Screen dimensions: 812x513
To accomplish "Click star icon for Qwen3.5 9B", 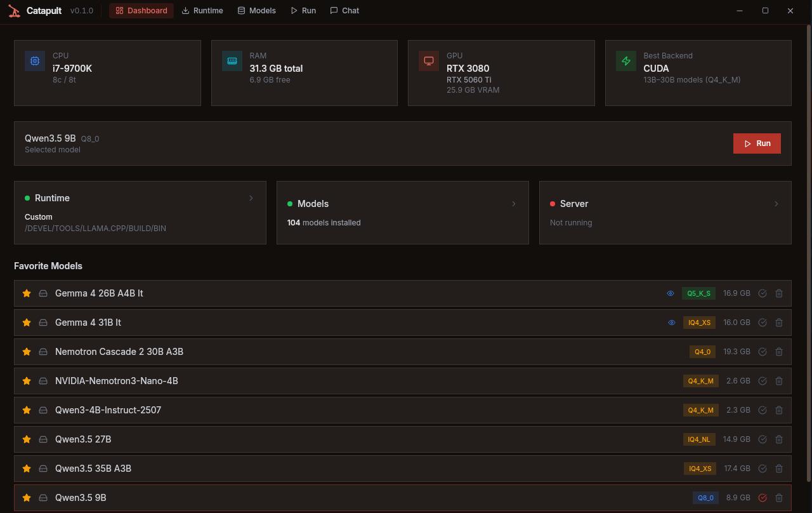I will (x=27, y=498).
